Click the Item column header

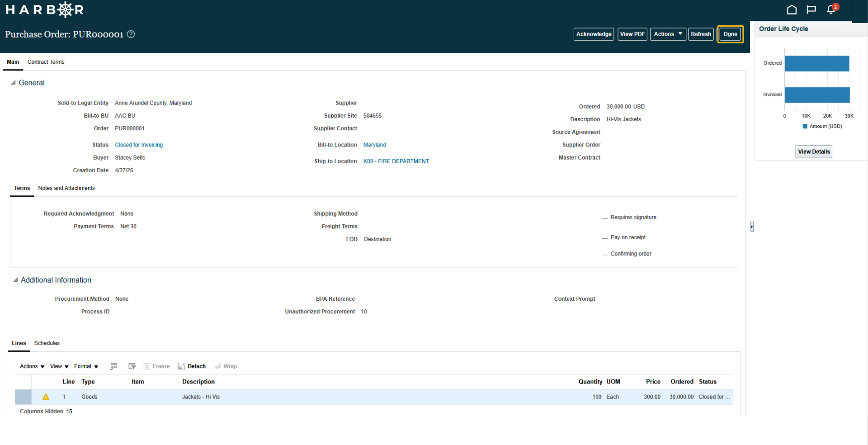point(138,382)
